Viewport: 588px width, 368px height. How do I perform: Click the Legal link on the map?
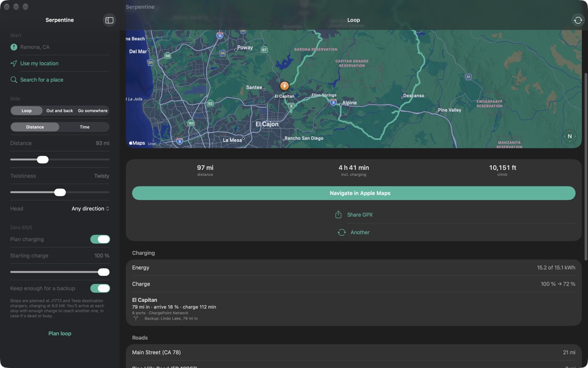click(x=152, y=144)
